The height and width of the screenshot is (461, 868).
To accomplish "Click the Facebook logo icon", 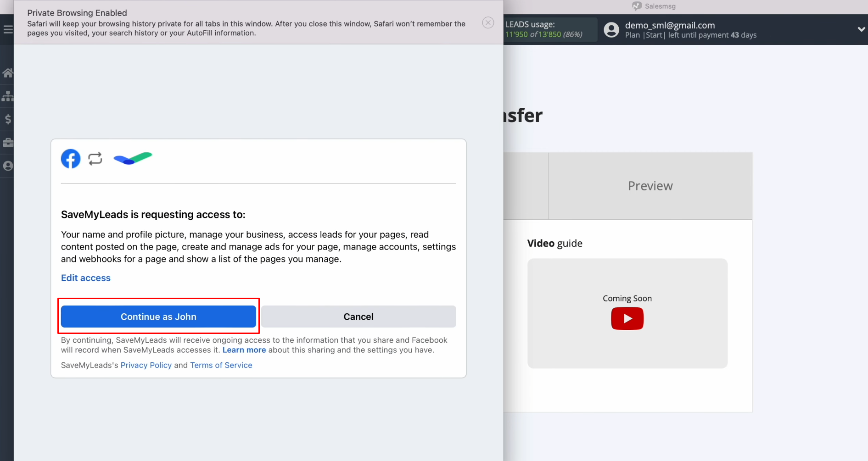I will click(x=71, y=159).
